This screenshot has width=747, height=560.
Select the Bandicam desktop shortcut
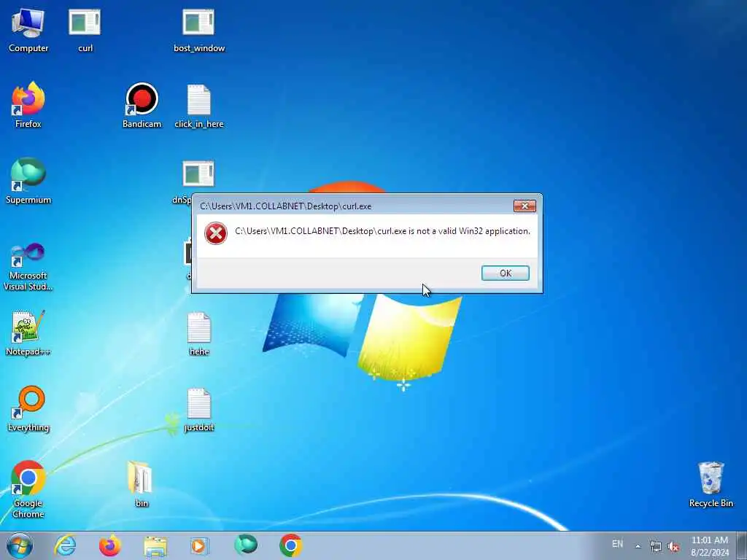(x=142, y=105)
